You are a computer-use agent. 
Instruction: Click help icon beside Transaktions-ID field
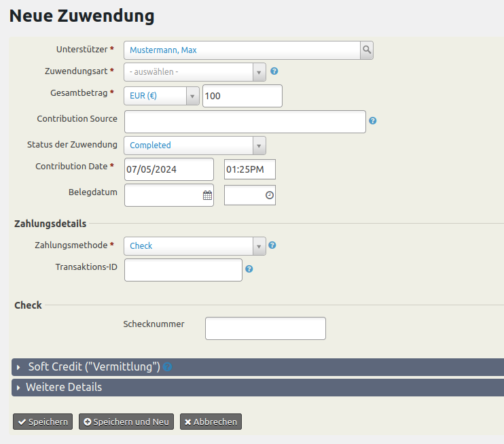point(249,269)
